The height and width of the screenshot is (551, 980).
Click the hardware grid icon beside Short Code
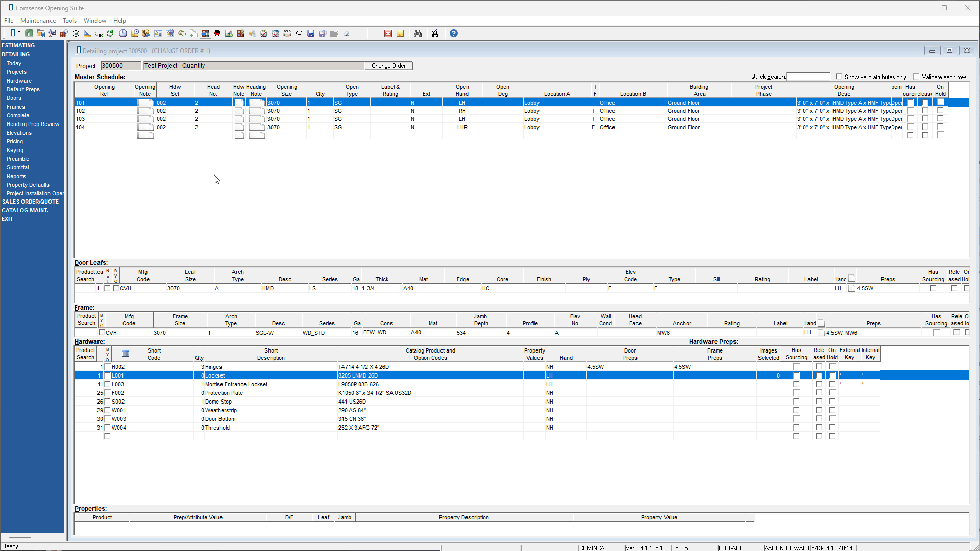pyautogui.click(x=126, y=354)
